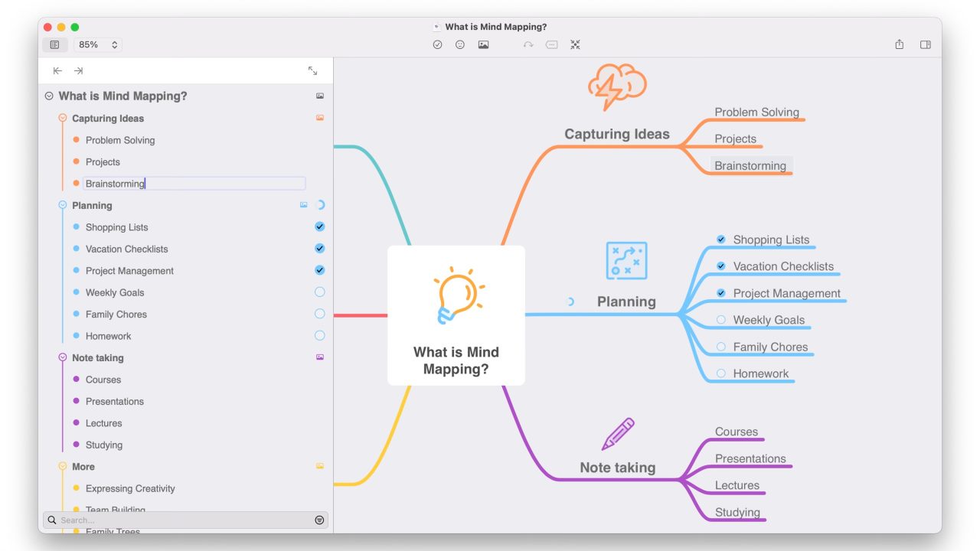
Task: Click the expand outline arrow icon
Action: pos(312,70)
